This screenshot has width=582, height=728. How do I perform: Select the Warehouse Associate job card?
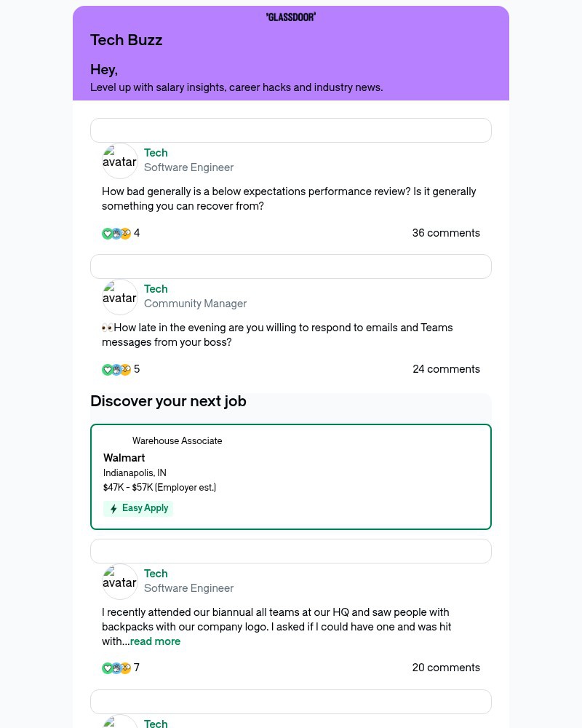click(x=291, y=476)
